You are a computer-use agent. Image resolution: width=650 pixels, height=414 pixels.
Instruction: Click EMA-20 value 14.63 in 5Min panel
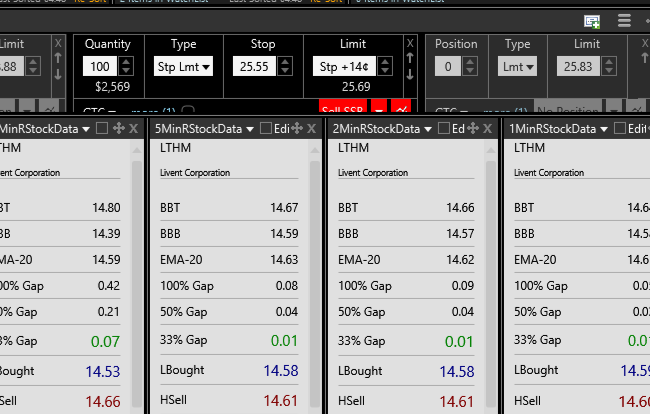284,260
